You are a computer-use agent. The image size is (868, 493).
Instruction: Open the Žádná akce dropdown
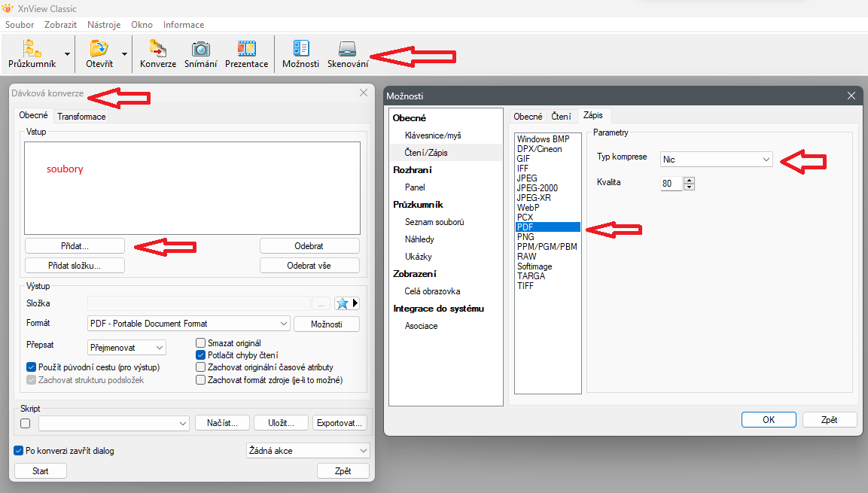(x=308, y=451)
